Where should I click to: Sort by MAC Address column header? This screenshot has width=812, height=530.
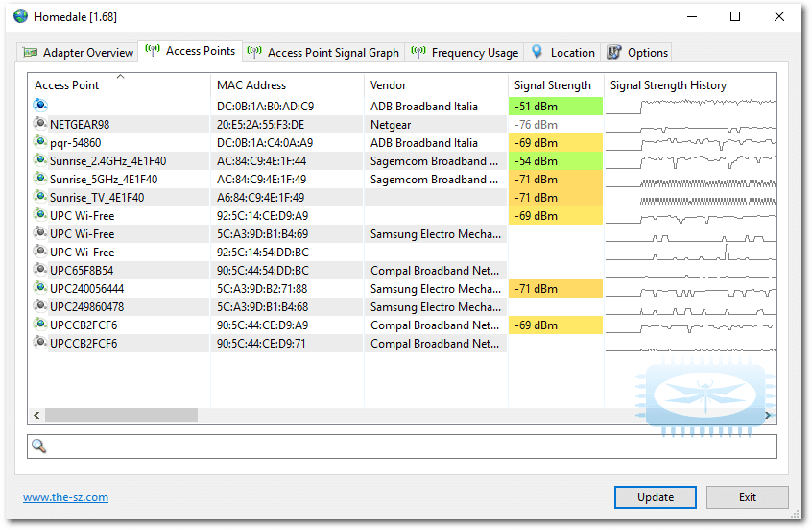(x=287, y=84)
